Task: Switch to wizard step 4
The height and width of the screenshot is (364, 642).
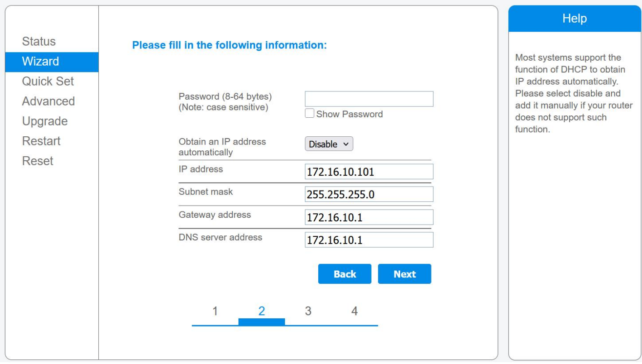Action: click(x=355, y=311)
